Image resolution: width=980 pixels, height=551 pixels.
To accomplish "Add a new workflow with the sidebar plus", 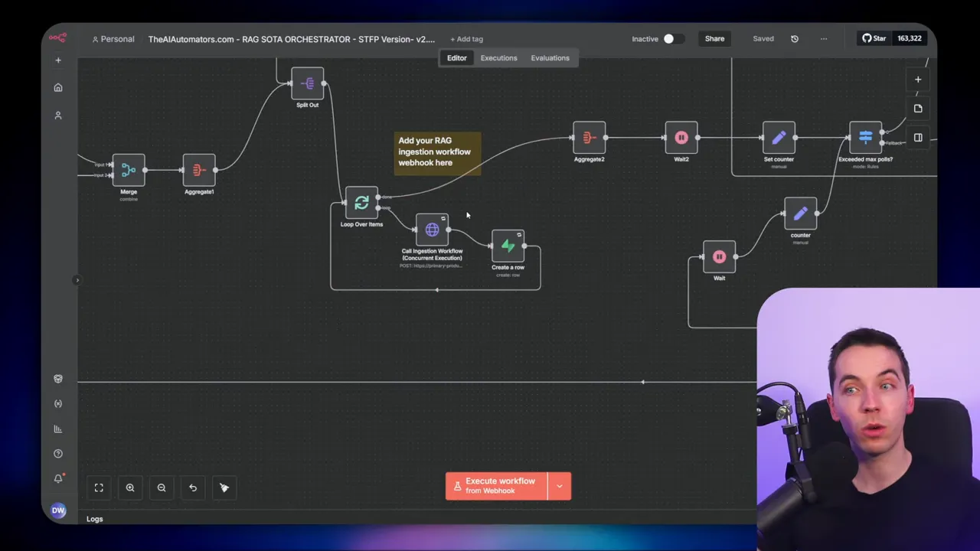I will pyautogui.click(x=57, y=60).
